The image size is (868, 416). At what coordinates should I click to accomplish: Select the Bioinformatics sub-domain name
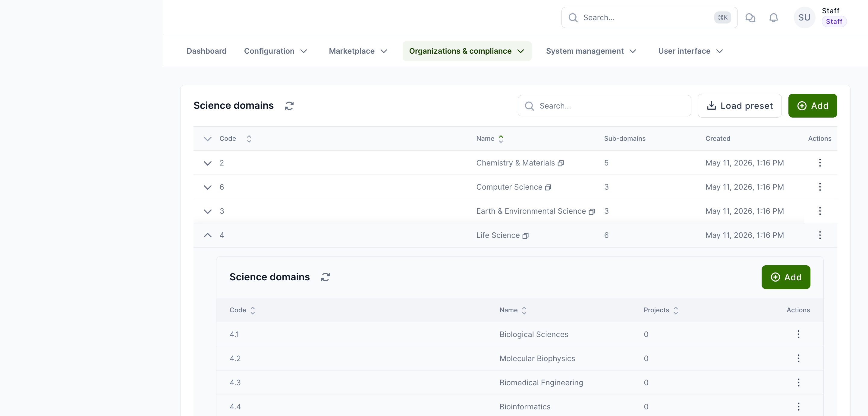coord(525,407)
